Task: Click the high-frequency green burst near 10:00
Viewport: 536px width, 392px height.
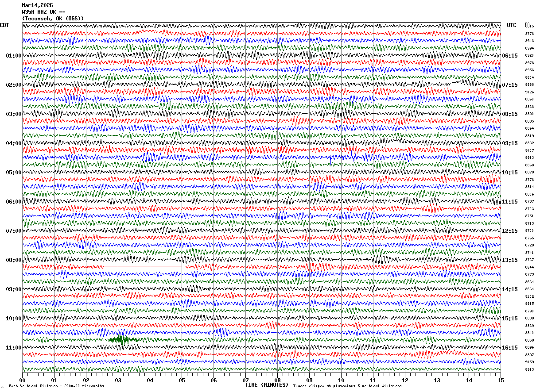Action: 120,340
